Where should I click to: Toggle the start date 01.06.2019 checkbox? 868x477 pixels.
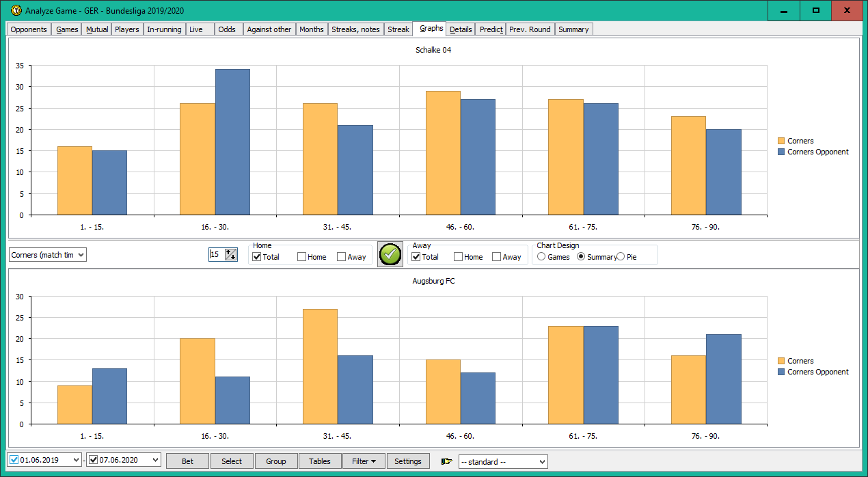[14, 460]
